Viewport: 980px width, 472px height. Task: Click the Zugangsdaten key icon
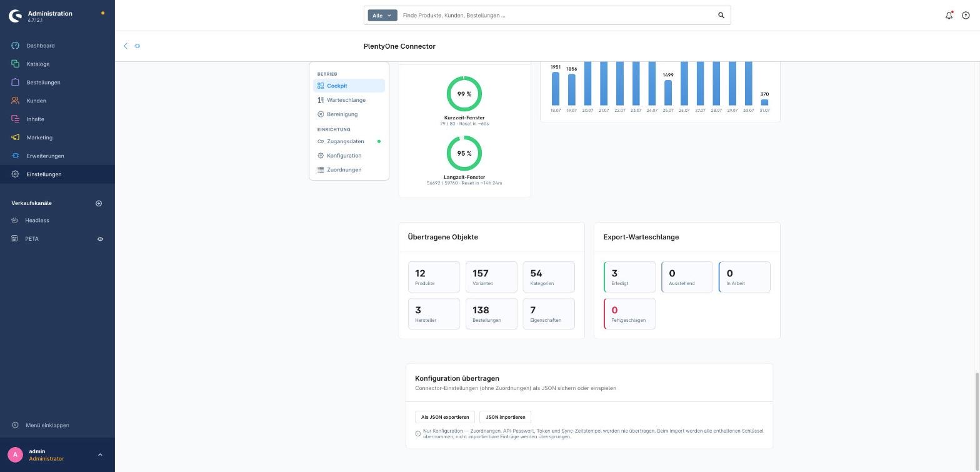[321, 141]
